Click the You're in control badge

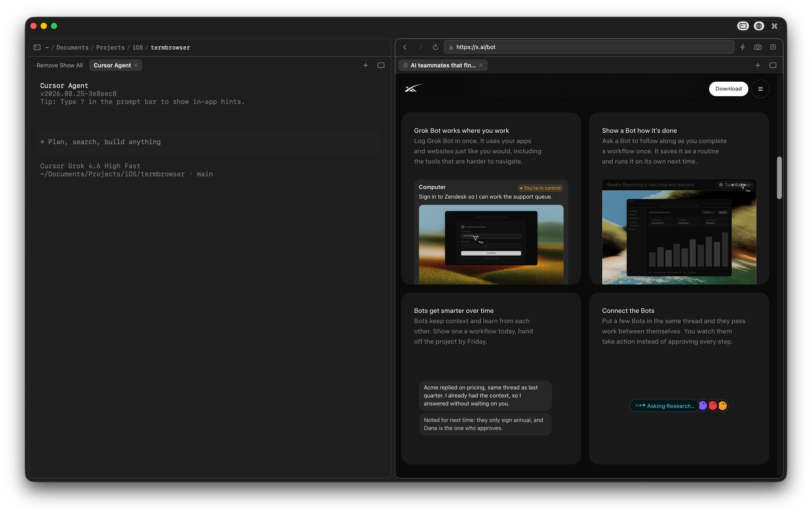pyautogui.click(x=540, y=188)
